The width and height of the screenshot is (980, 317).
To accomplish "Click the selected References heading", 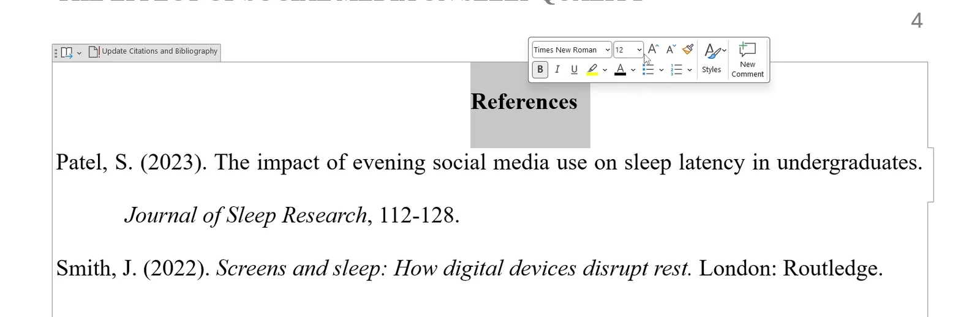I will [x=524, y=102].
